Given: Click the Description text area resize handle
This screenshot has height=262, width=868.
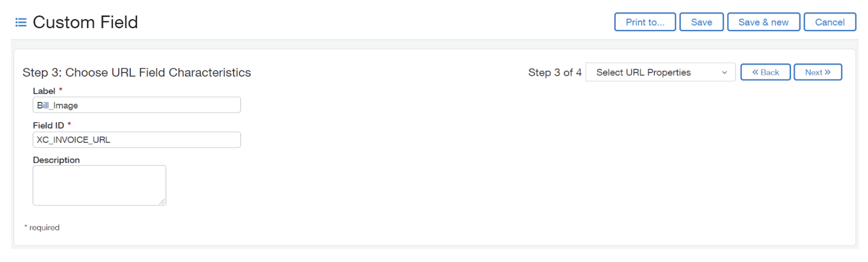Looking at the screenshot, I should [162, 202].
